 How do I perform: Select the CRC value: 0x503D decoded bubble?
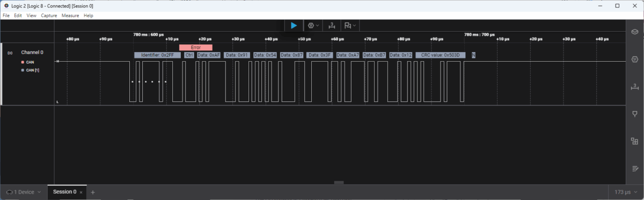[x=441, y=55]
